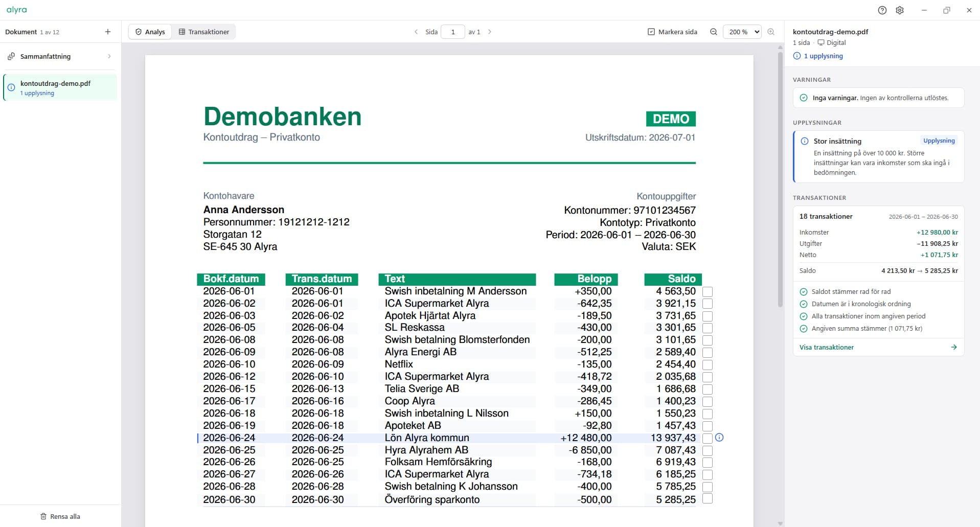Check the box for Alyra Energi AB row
Viewport: 980px width, 527px height.
point(708,353)
